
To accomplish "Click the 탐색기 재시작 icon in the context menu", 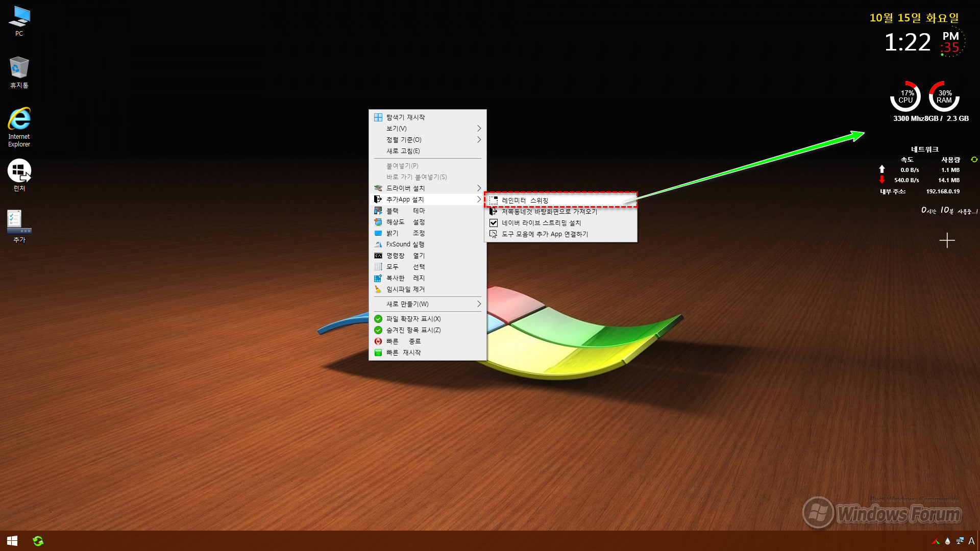I will pos(378,117).
